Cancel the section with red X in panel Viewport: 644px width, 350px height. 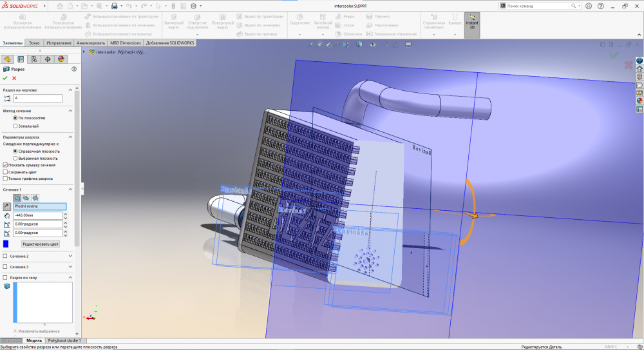pyautogui.click(x=14, y=78)
